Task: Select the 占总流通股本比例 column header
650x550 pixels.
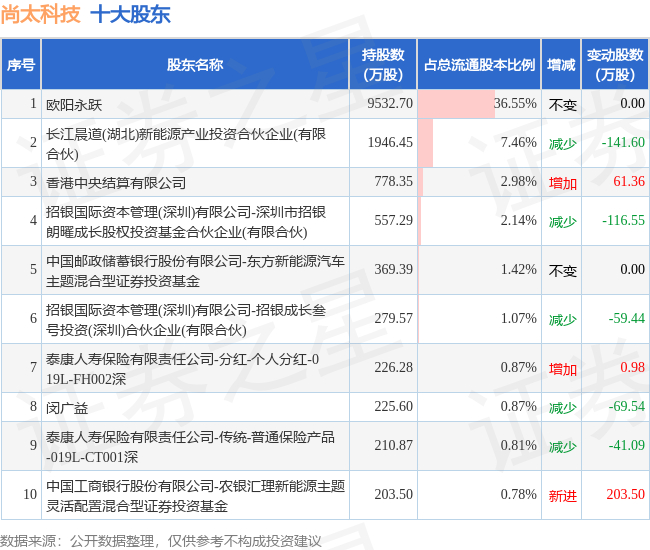Action: (x=479, y=65)
